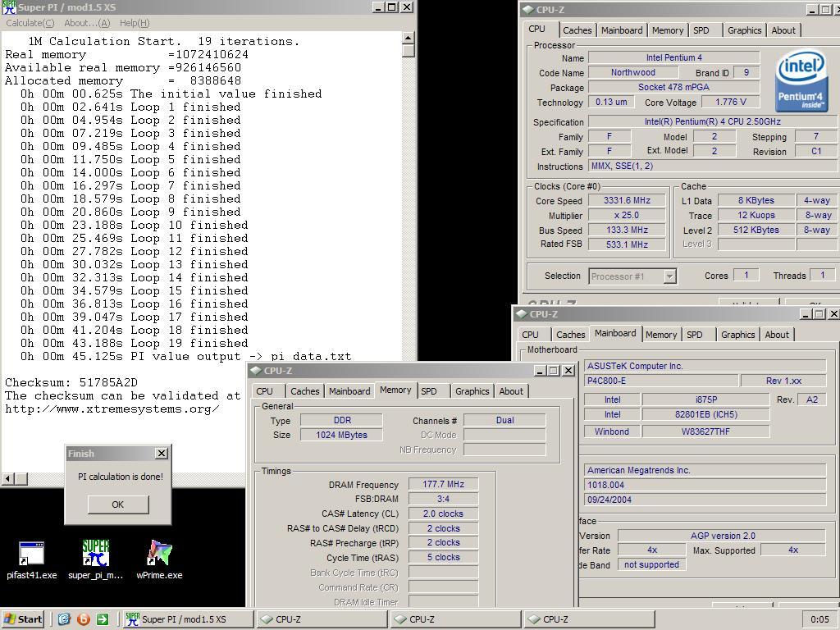Click CPU-Z Mainboard window title icon
Viewport: 840px width, 630px height.
tap(521, 314)
